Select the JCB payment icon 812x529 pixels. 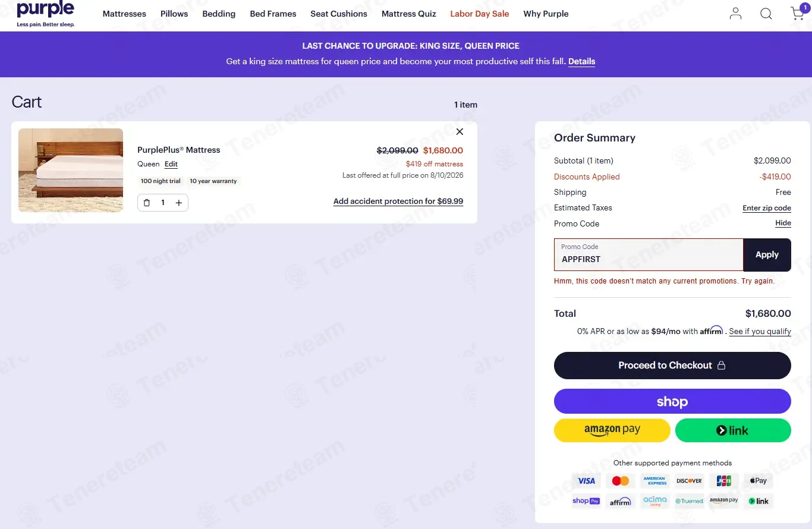coord(724,481)
